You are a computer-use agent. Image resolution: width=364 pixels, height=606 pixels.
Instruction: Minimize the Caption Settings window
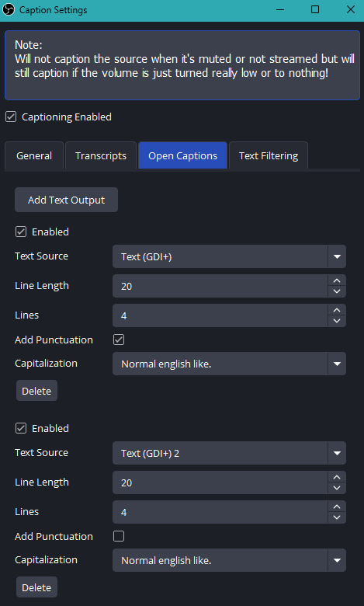[x=279, y=9]
